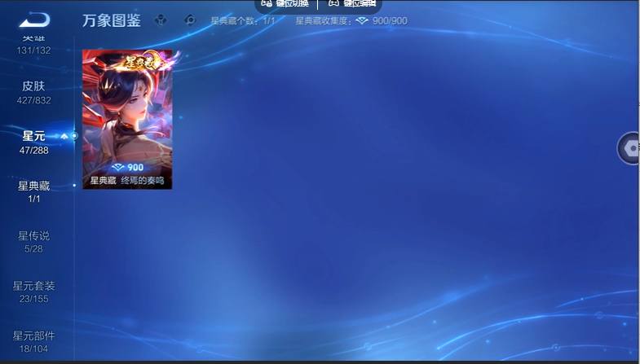640x364 pixels.
Task: Click the 键位切换 gamepad button
Action: pyautogui.click(x=285, y=4)
